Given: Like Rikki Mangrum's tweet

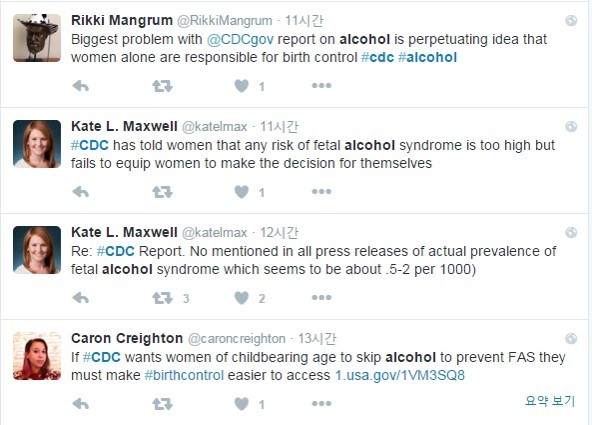Looking at the screenshot, I should (242, 86).
